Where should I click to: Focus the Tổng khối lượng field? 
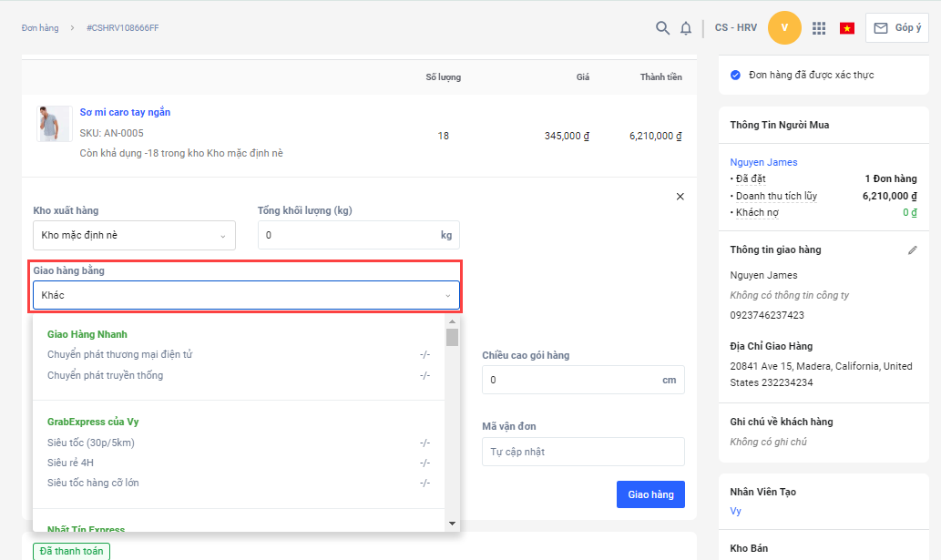click(x=346, y=235)
